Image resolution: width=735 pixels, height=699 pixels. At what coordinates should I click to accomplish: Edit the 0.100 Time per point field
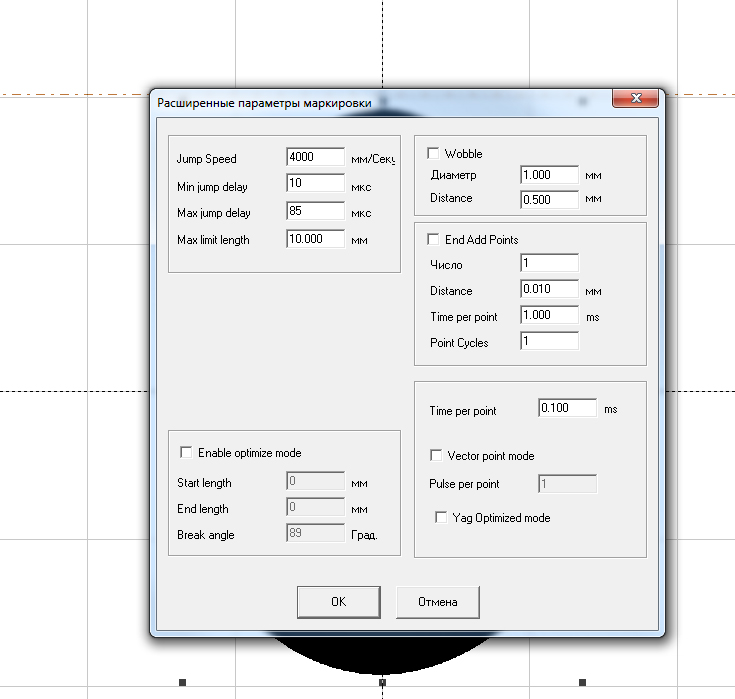coord(567,409)
